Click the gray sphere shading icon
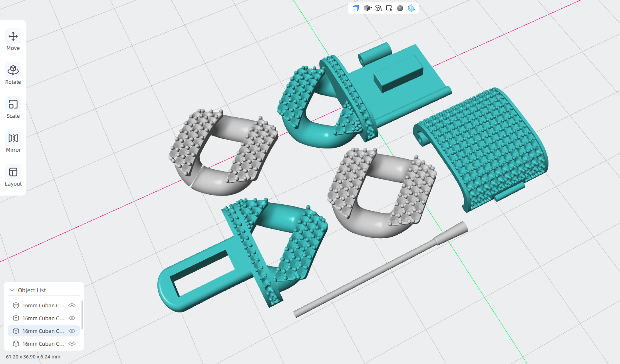Viewport: 620px width, 364px height. point(400,8)
